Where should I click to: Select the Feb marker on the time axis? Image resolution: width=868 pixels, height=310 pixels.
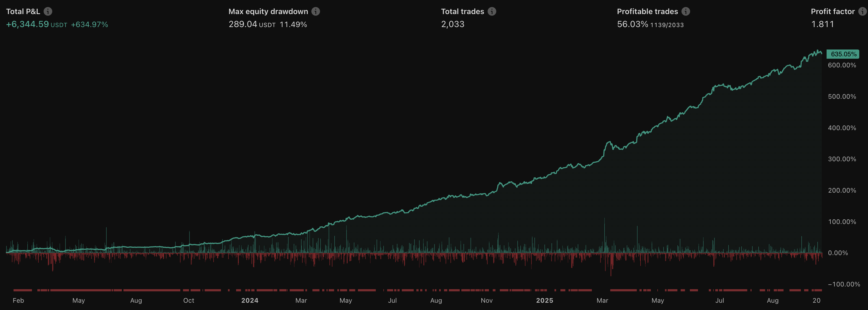pos(18,301)
